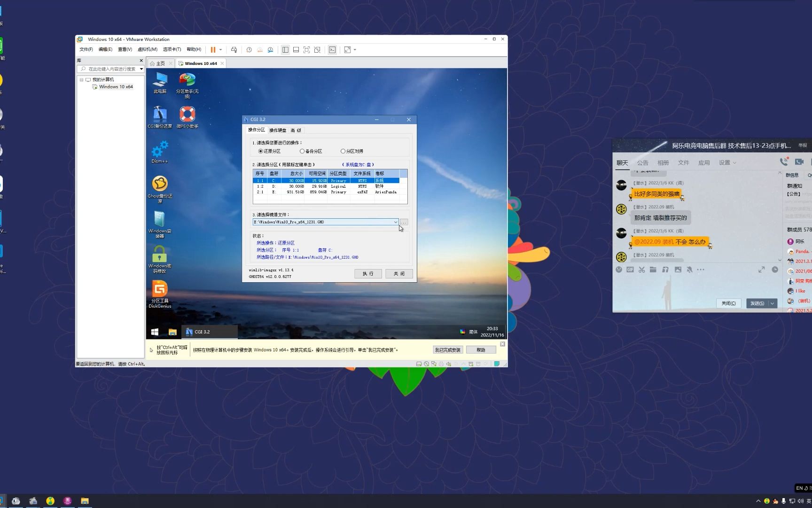Open the 此电脑 desktop icon in the VM
This screenshot has width=812, height=508.
click(160, 83)
